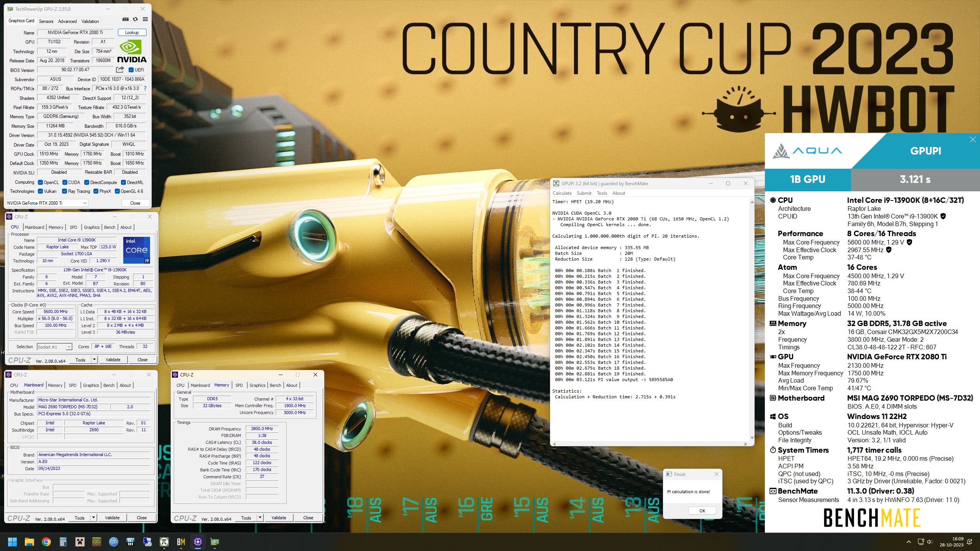Open the grass block infinity icon on taskbar
Image resolution: width=980 pixels, height=551 pixels.
click(96, 542)
